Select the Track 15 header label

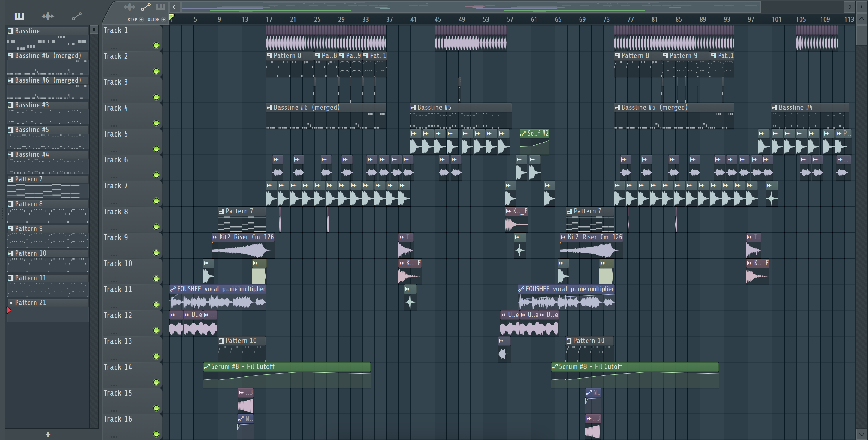[118, 393]
